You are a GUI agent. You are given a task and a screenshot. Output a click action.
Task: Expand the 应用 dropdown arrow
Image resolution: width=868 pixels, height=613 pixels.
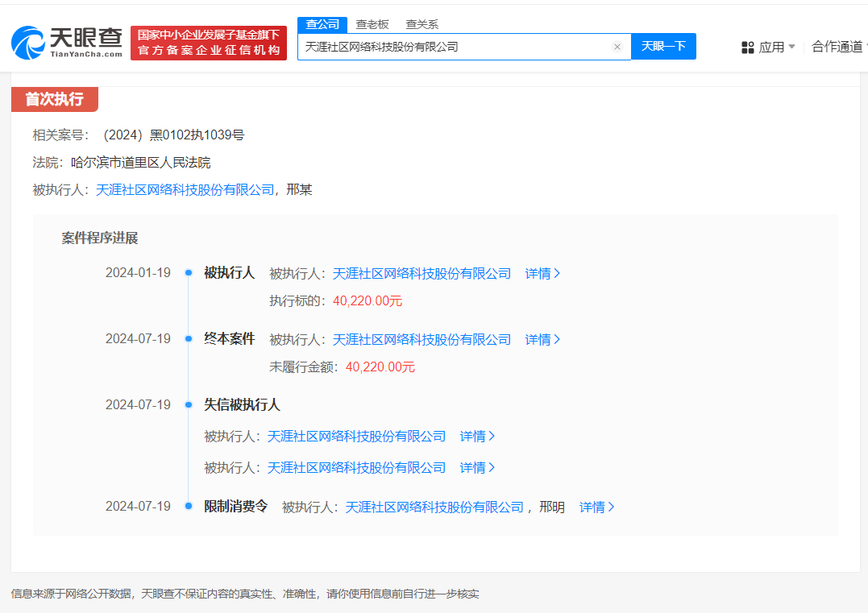[791, 47]
